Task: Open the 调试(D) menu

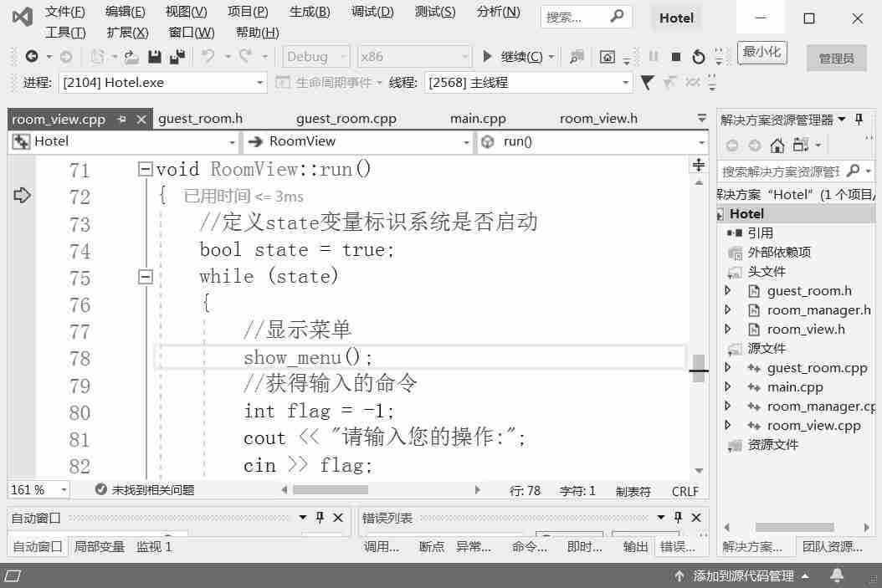Action: point(372,11)
